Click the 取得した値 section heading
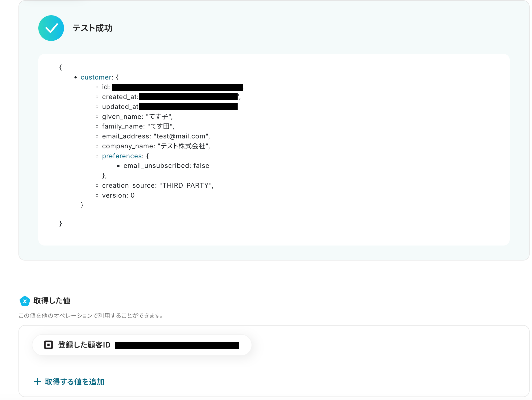Image resolution: width=532 pixels, height=400 pixels. (52, 301)
